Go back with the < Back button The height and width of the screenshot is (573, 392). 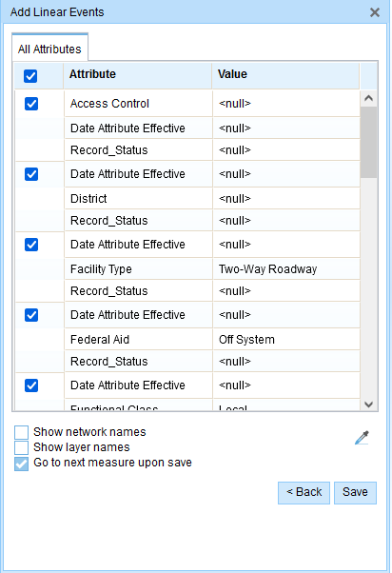(x=304, y=492)
